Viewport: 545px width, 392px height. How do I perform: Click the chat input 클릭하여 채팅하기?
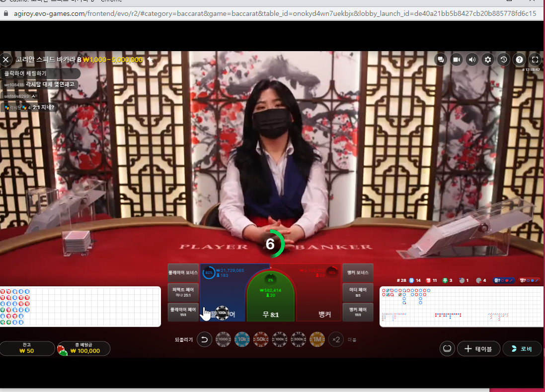41,73
